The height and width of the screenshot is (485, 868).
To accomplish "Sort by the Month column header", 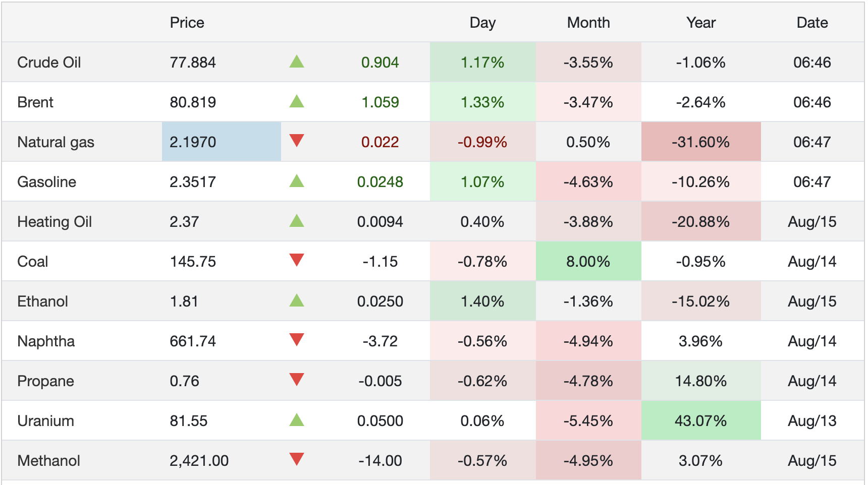I will pyautogui.click(x=588, y=23).
